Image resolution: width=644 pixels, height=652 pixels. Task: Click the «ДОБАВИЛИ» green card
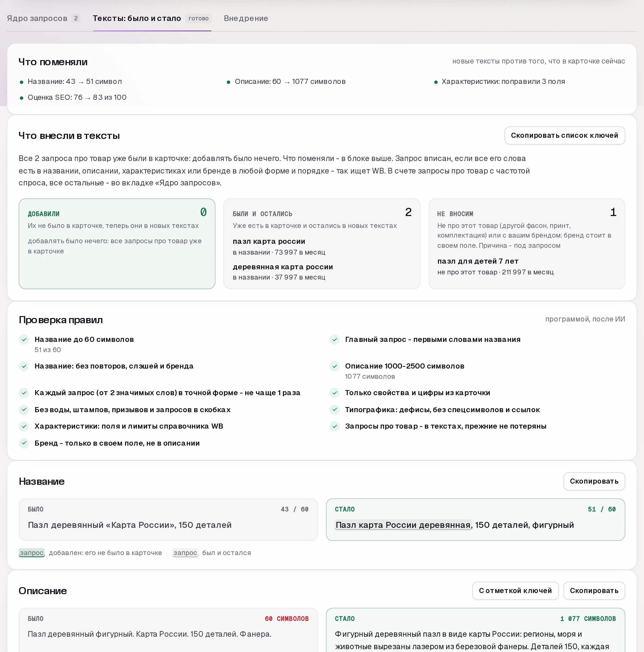[x=117, y=244]
